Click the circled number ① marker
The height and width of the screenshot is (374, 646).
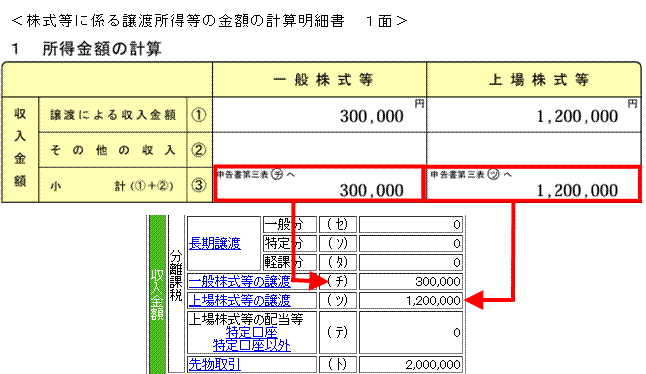pos(199,115)
